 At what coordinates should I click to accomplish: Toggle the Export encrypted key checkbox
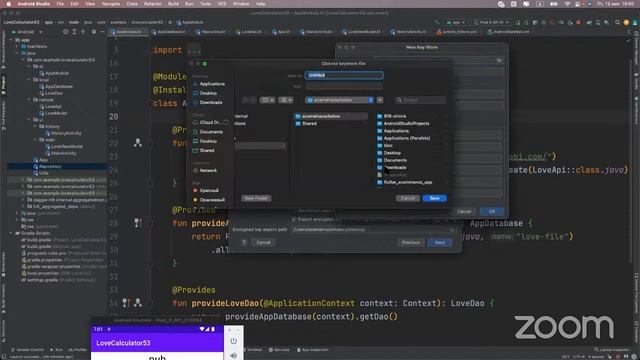[x=294, y=220]
